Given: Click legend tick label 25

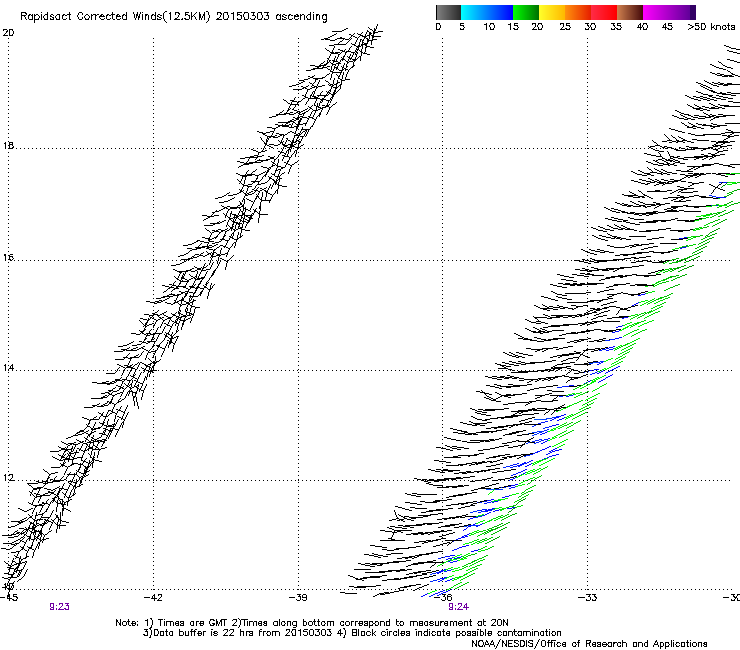Looking at the screenshot, I should pyautogui.click(x=565, y=27).
